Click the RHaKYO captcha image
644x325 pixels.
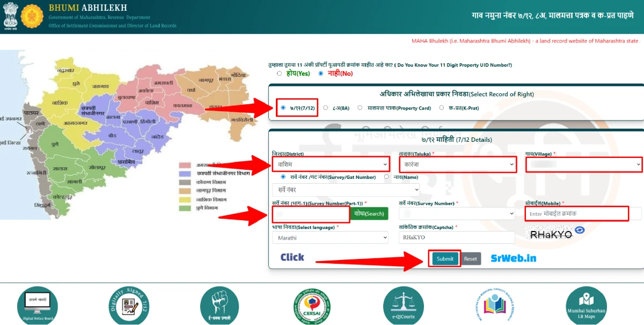pyautogui.click(x=551, y=234)
